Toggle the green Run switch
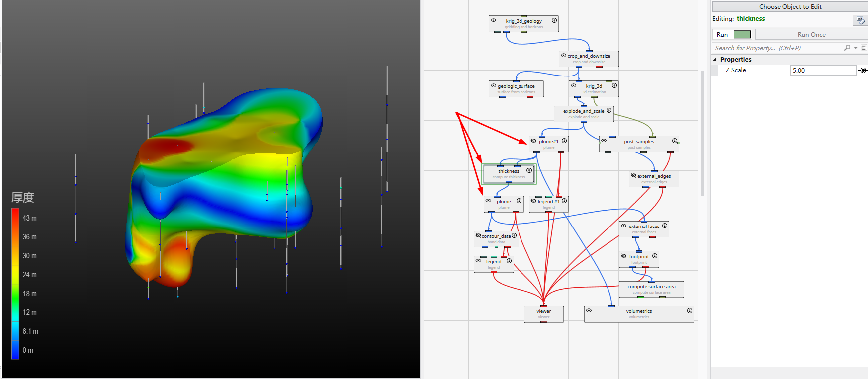 click(742, 35)
